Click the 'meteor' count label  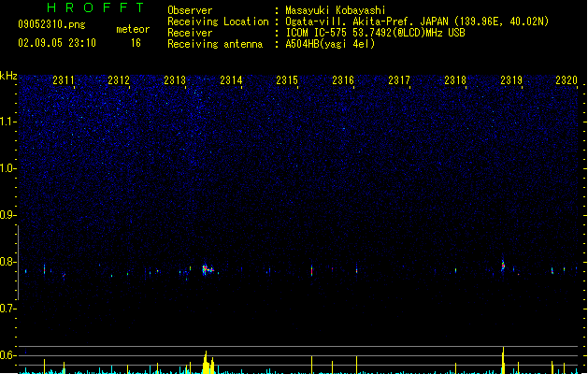(x=133, y=29)
